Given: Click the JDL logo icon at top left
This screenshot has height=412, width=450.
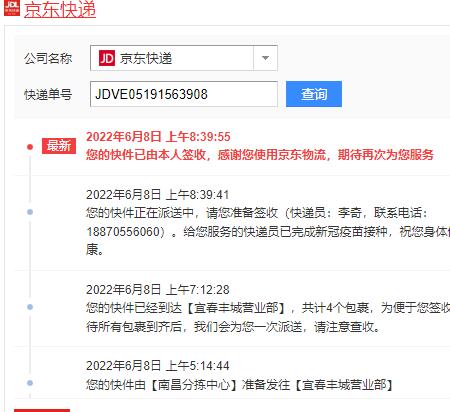Looking at the screenshot, I should tap(12, 8).
